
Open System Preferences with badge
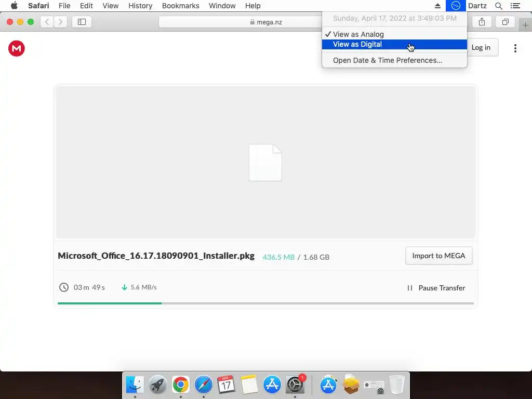coord(295,385)
